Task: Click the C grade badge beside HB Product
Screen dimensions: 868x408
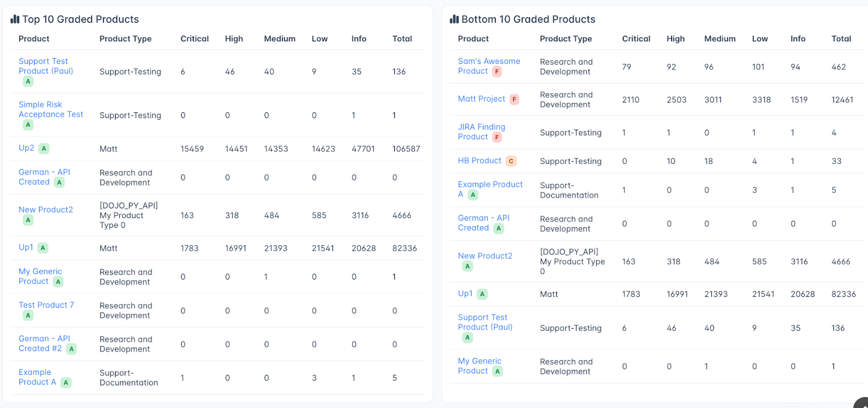Action: coord(510,161)
